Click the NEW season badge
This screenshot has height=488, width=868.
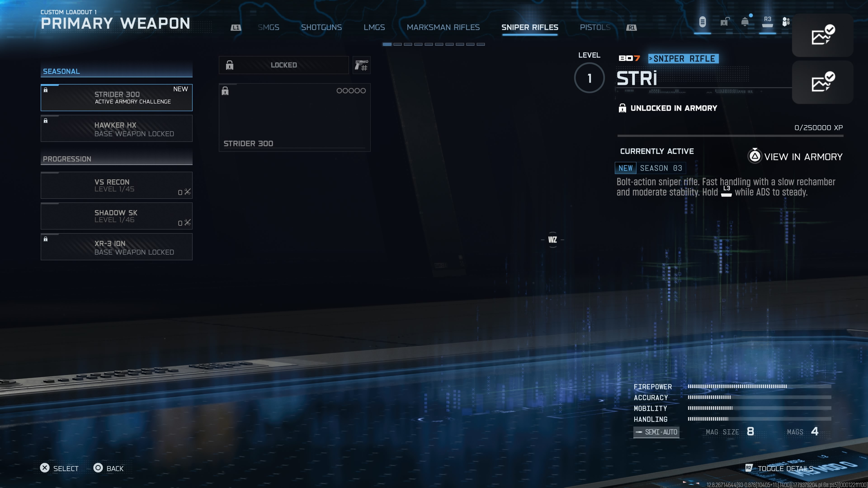(x=625, y=168)
